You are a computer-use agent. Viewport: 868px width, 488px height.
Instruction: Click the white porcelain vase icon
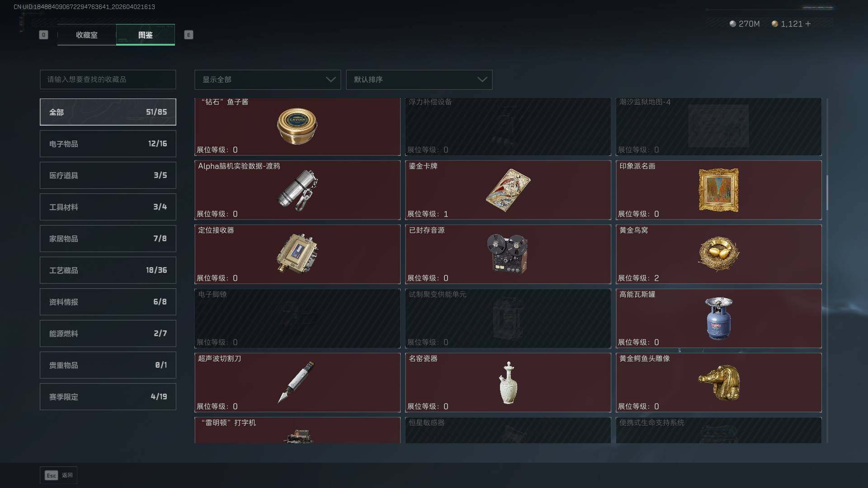point(508,383)
